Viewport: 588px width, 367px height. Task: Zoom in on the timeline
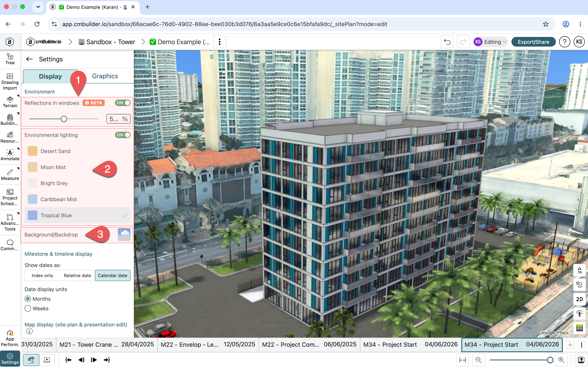(x=561, y=360)
